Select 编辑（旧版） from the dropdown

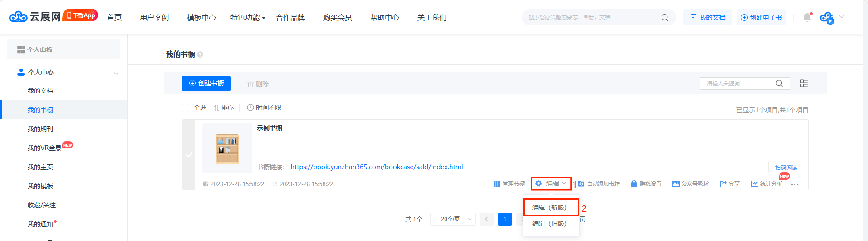[550, 224]
